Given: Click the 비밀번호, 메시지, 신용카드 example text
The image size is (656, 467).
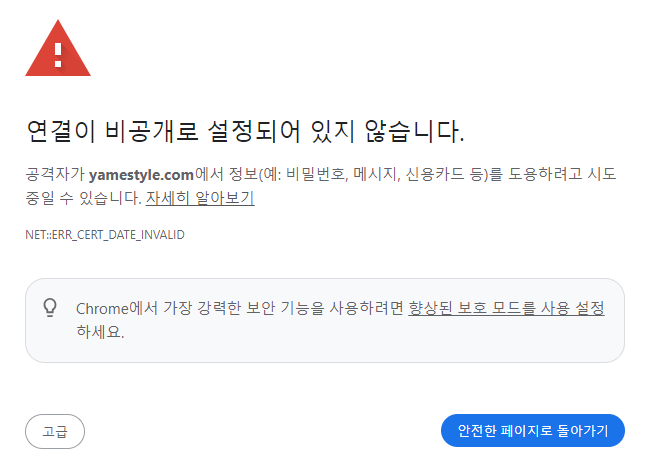Looking at the screenshot, I should pyautogui.click(x=375, y=174).
